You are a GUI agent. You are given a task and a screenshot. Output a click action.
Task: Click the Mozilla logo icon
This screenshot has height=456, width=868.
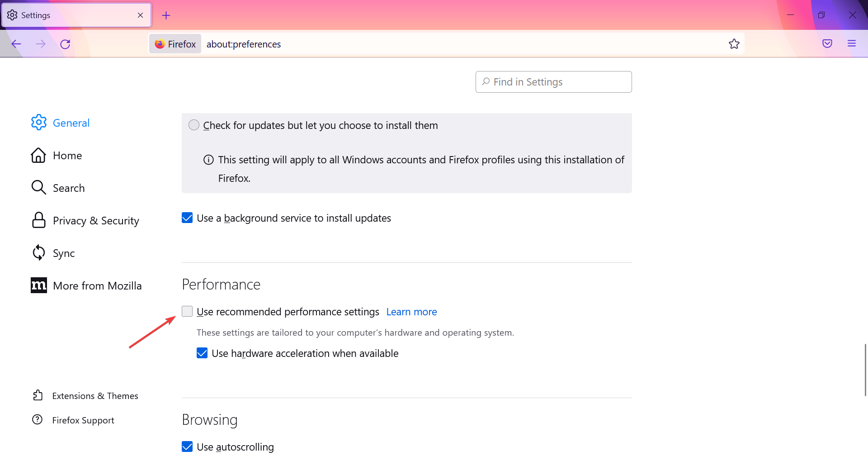[x=39, y=285]
